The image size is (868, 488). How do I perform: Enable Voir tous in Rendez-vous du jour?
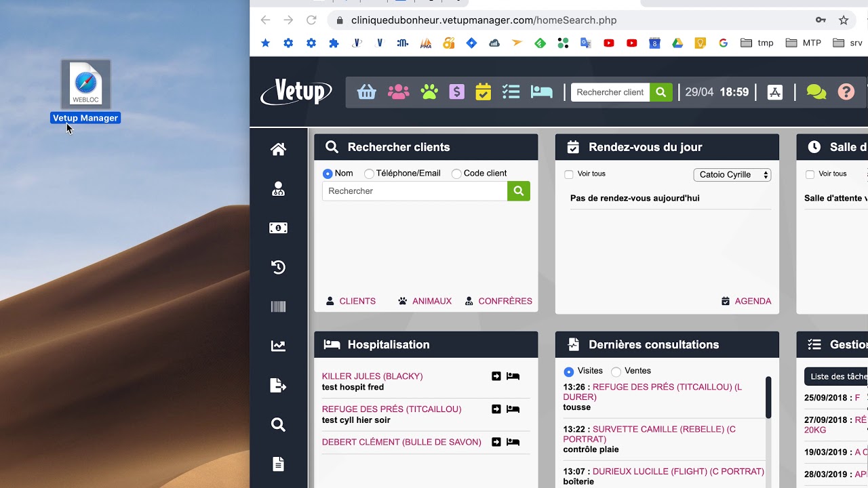pyautogui.click(x=569, y=174)
